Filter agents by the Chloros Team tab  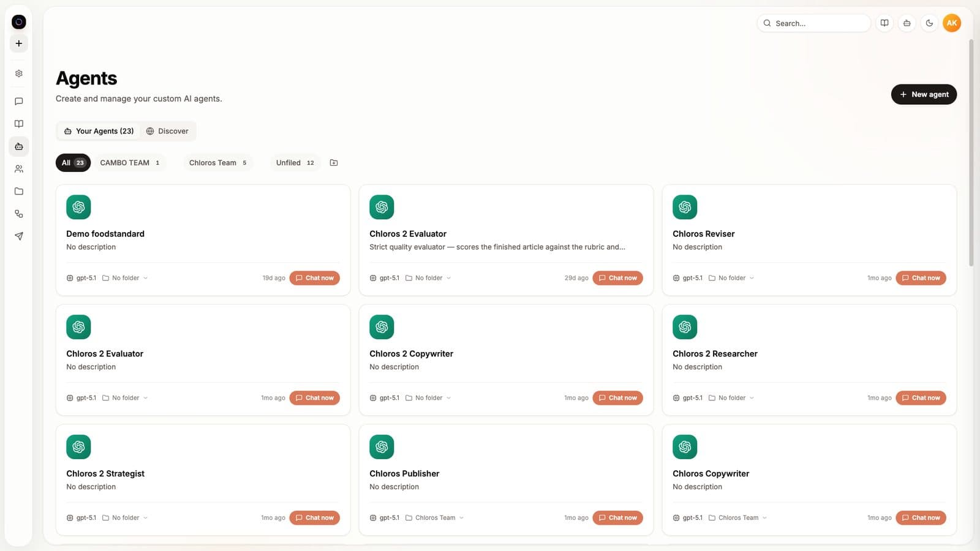coord(218,163)
